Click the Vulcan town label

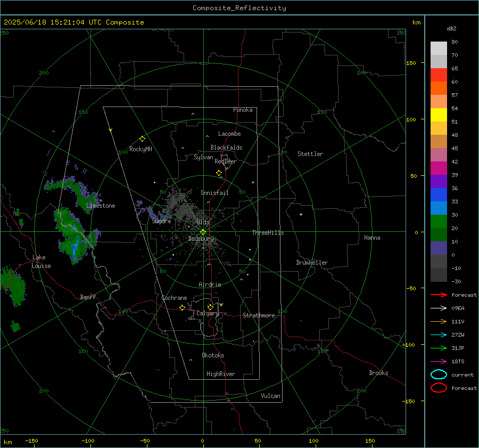270,396
